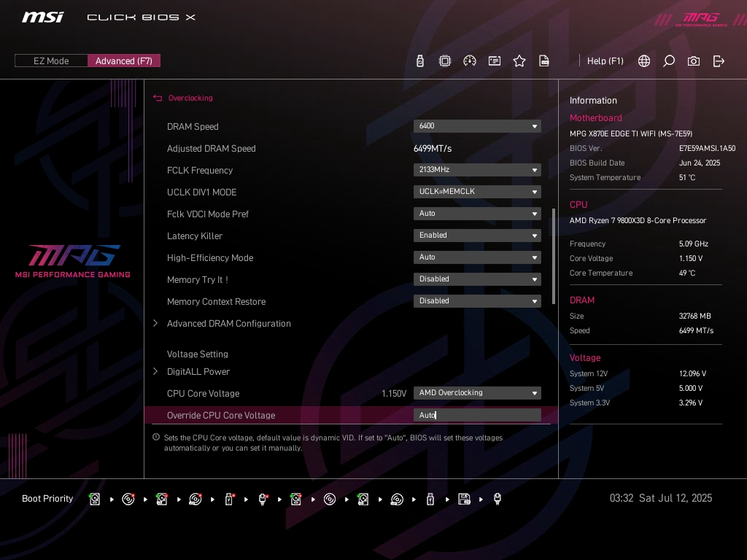Click the CPU chip icon in toolbar
Viewport: 747px width, 560px height.
[x=444, y=61]
